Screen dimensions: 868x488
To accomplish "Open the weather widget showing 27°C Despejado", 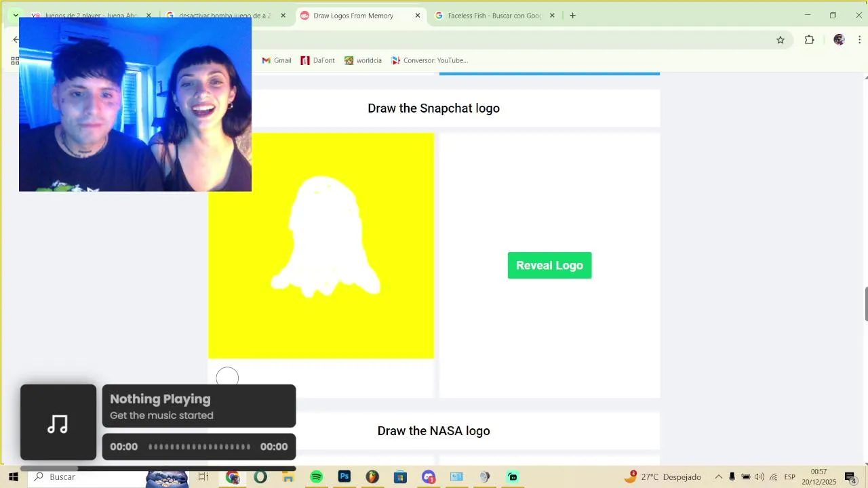I will click(x=663, y=477).
